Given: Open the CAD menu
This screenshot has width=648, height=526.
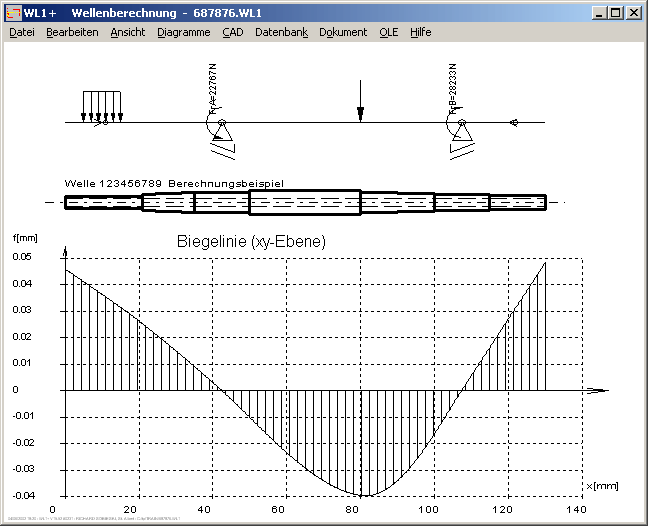Looking at the screenshot, I should pyautogui.click(x=232, y=32).
